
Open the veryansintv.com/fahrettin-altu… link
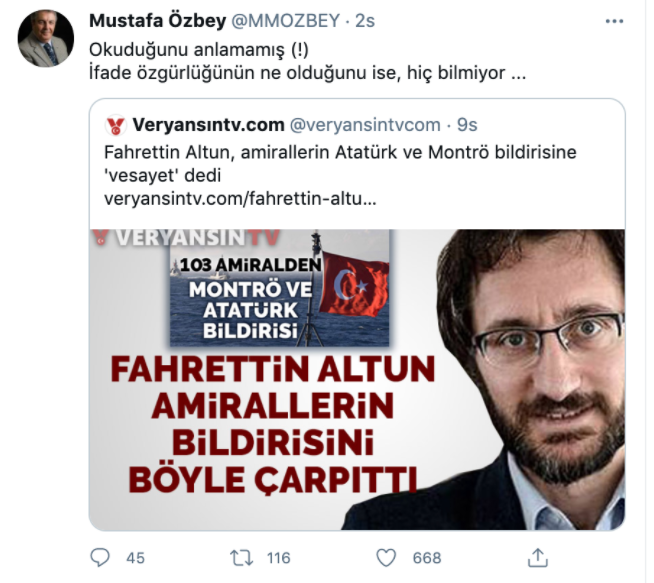240,199
